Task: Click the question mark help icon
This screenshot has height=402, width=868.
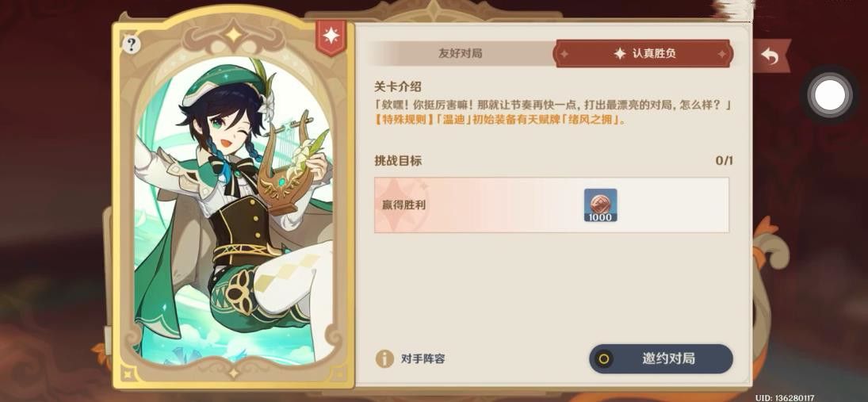Action: point(131,44)
